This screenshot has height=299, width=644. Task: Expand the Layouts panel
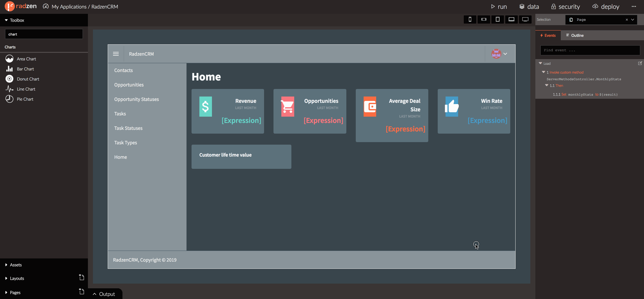tap(6, 278)
